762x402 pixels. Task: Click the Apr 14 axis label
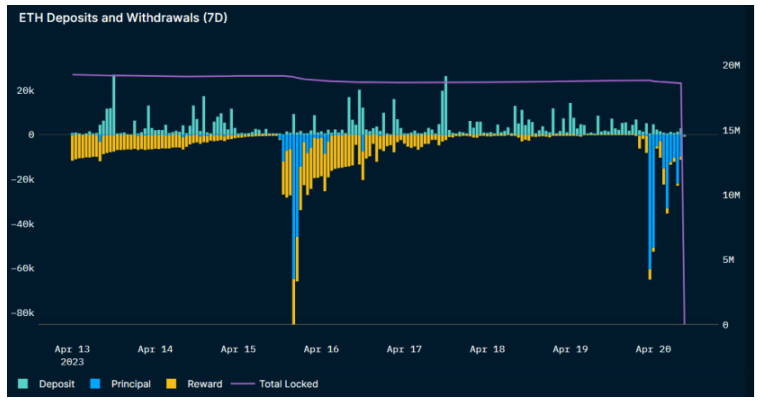pyautogui.click(x=155, y=349)
